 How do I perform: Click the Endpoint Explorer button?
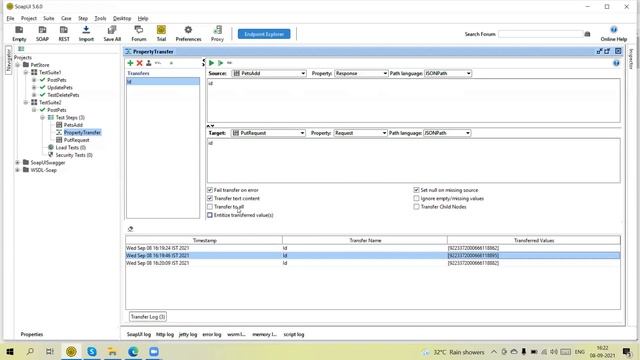264,34
